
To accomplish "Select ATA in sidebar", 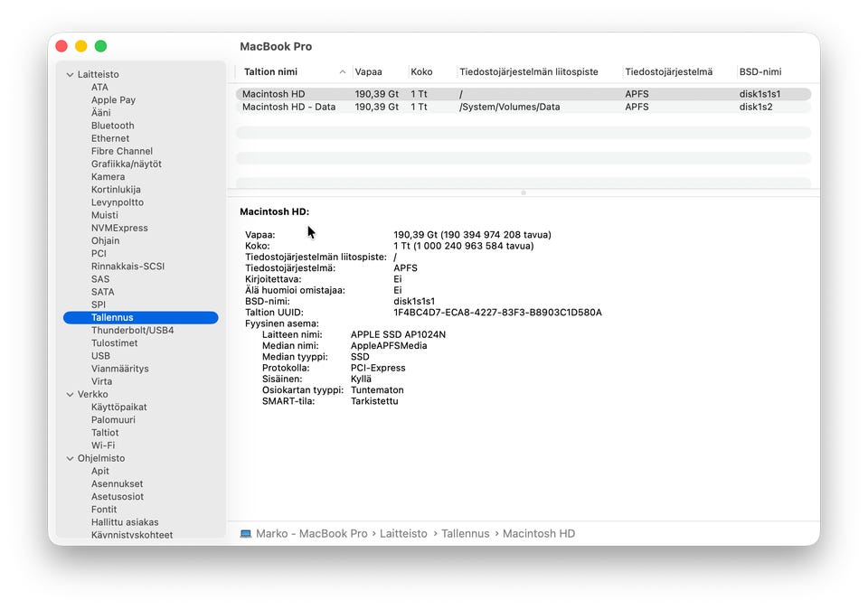I will (x=99, y=88).
